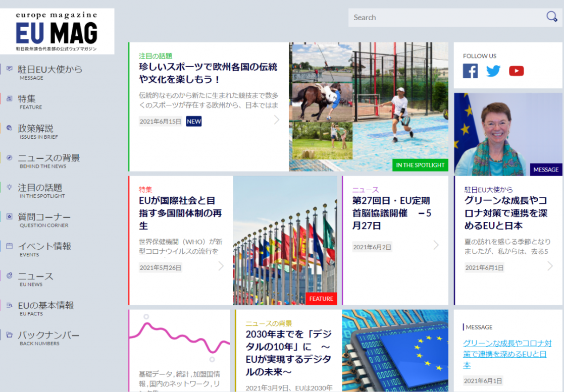This screenshot has width=564, height=392.
Task: Click the EU MAG logo
Action: coord(57,31)
